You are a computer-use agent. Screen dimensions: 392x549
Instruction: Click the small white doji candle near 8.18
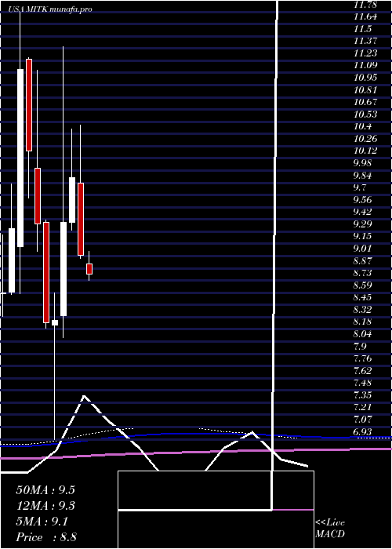tap(55, 323)
